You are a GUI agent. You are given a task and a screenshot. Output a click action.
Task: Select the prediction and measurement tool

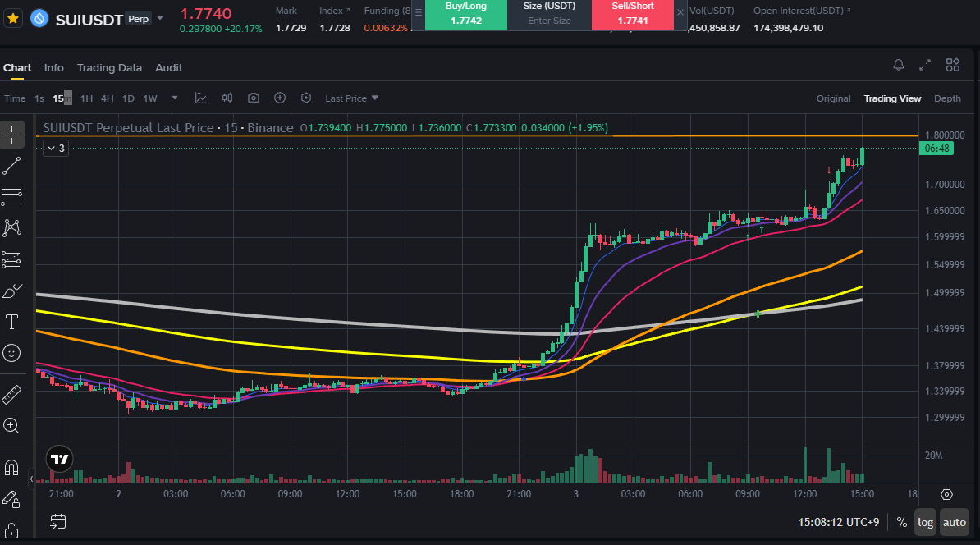coord(11,259)
